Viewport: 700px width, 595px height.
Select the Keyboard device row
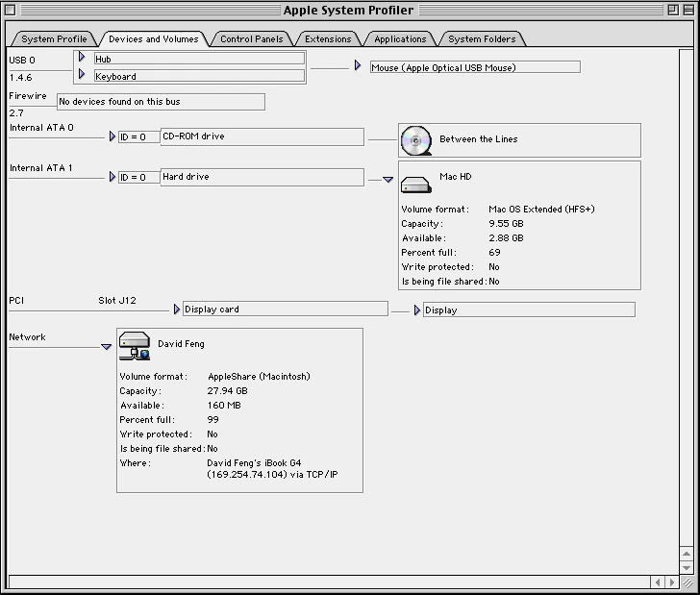(x=200, y=76)
